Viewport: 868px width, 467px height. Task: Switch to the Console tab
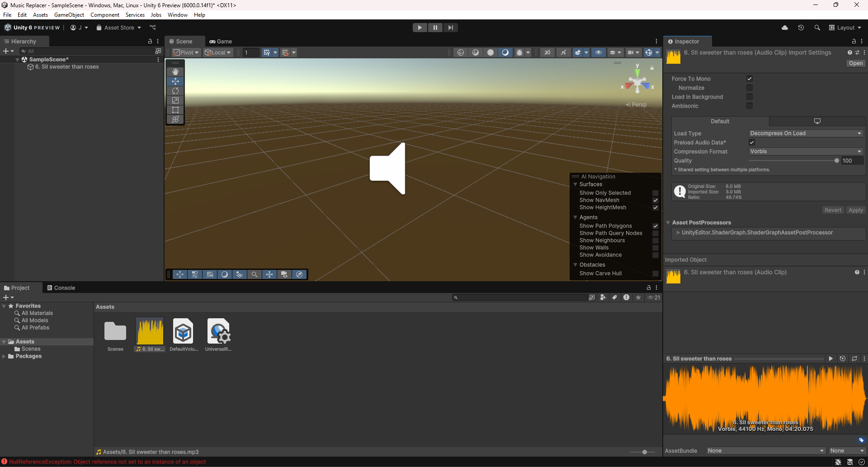pos(61,288)
